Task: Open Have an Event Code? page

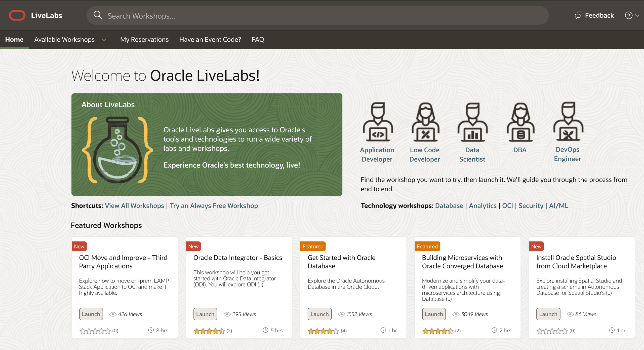Action: click(210, 40)
